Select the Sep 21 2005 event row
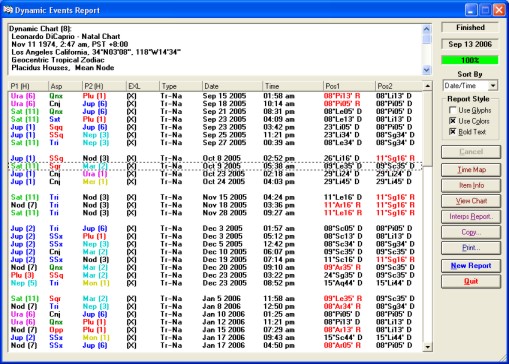The width and height of the screenshot is (509, 364). (215, 112)
